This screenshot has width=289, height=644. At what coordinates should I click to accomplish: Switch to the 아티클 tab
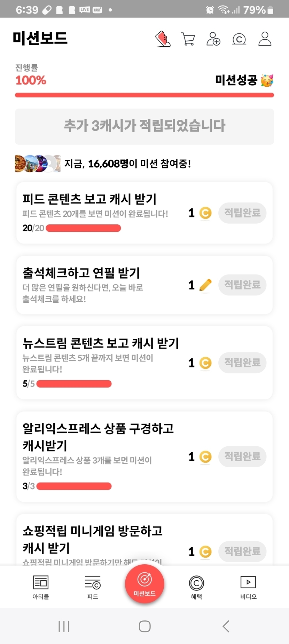41,587
